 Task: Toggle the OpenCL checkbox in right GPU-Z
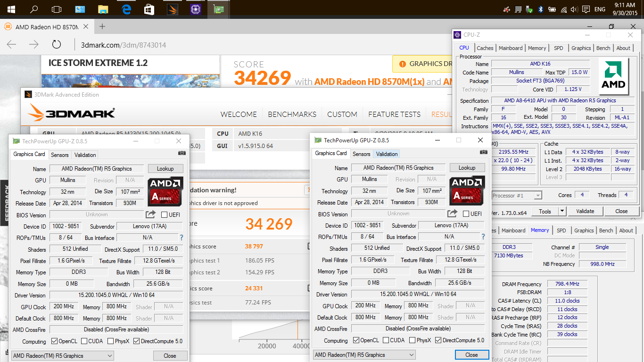(x=356, y=340)
